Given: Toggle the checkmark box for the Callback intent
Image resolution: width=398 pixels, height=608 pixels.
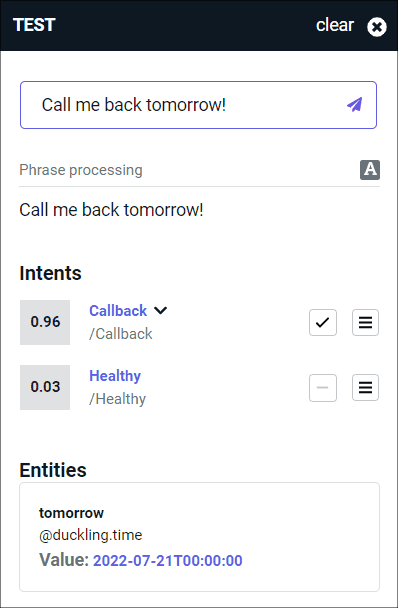Looking at the screenshot, I should 323,322.
